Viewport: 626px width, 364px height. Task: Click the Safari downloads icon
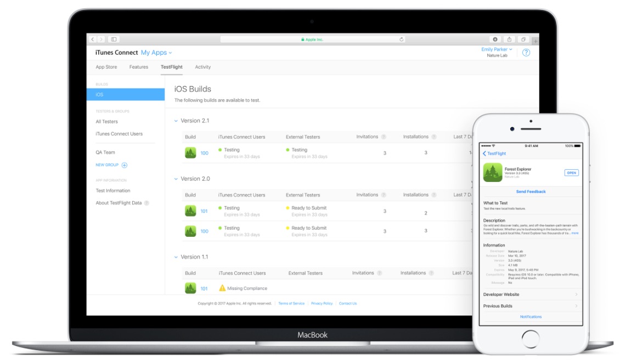click(495, 39)
